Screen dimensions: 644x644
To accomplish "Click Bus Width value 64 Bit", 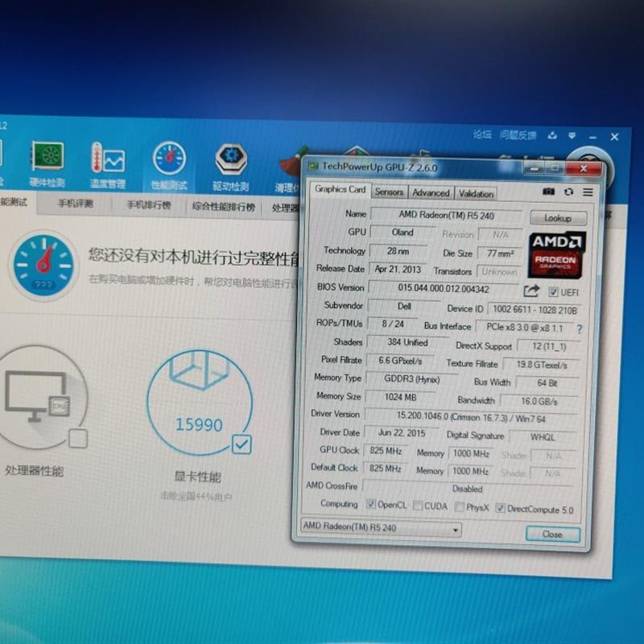I will [547, 383].
